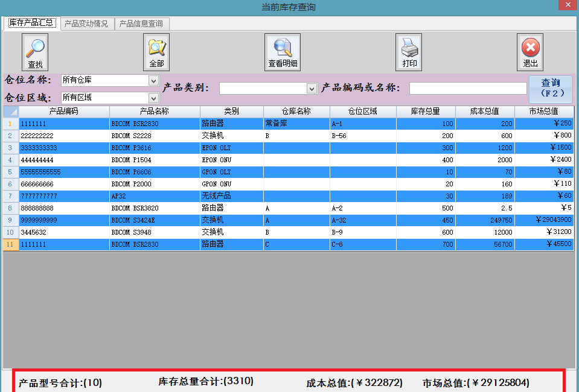Sort by the 产品编码 column header
The width and height of the screenshot is (579, 392).
(x=64, y=112)
